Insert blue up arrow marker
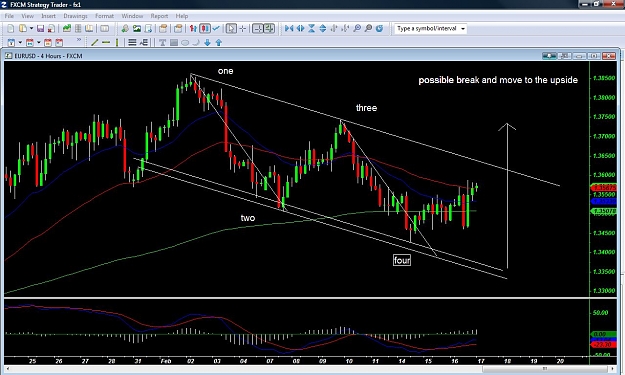Image resolution: width=625 pixels, height=375 pixels. (x=219, y=42)
